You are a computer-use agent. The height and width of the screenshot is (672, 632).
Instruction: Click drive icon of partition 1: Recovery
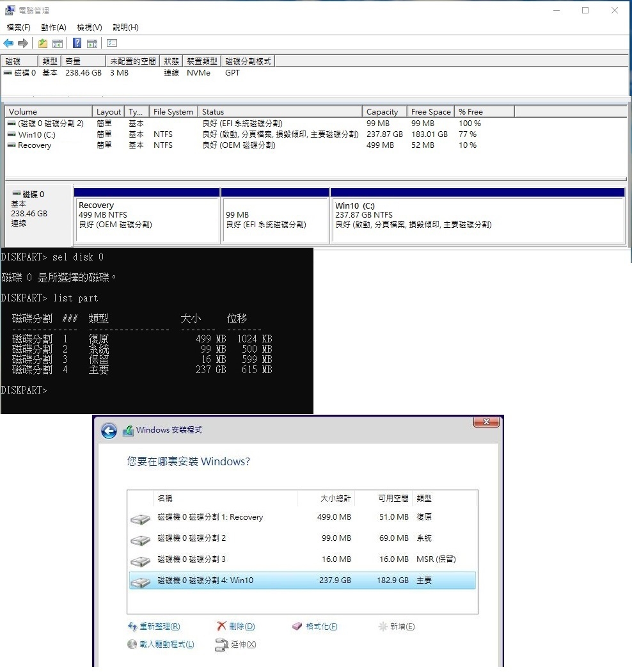140,519
